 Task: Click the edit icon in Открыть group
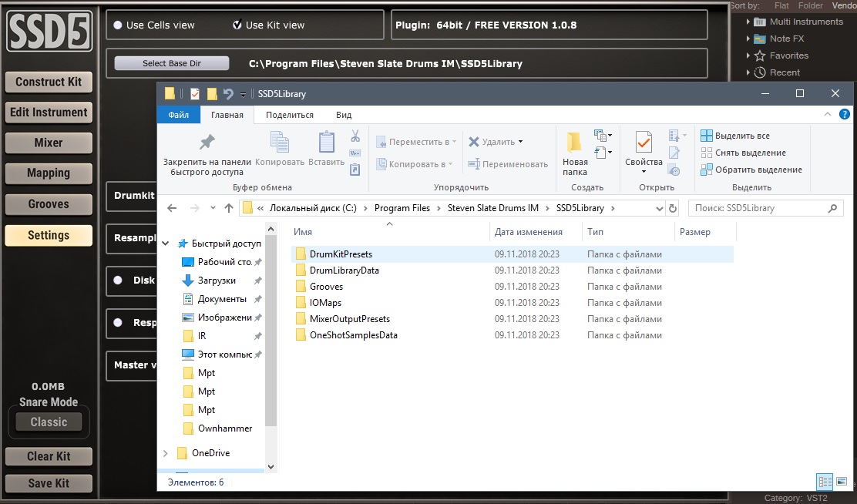674,153
